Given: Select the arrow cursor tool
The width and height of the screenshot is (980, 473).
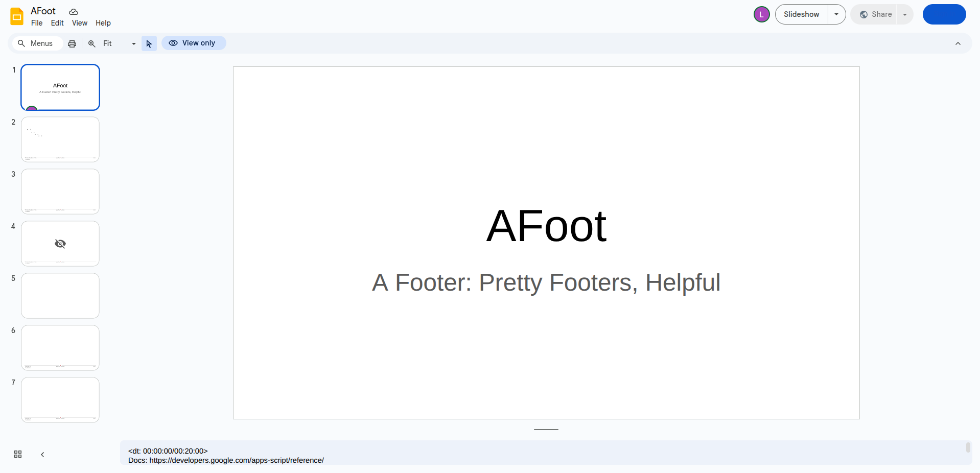Looking at the screenshot, I should pos(149,43).
